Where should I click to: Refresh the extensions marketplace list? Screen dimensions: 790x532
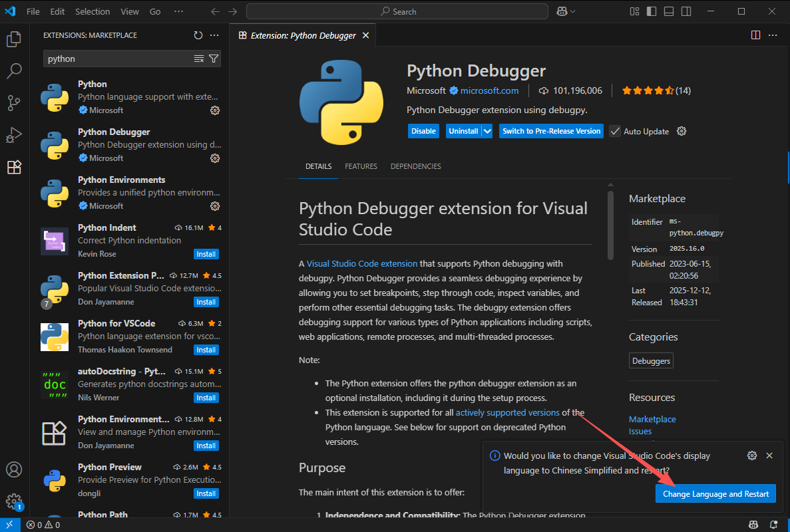tap(198, 35)
